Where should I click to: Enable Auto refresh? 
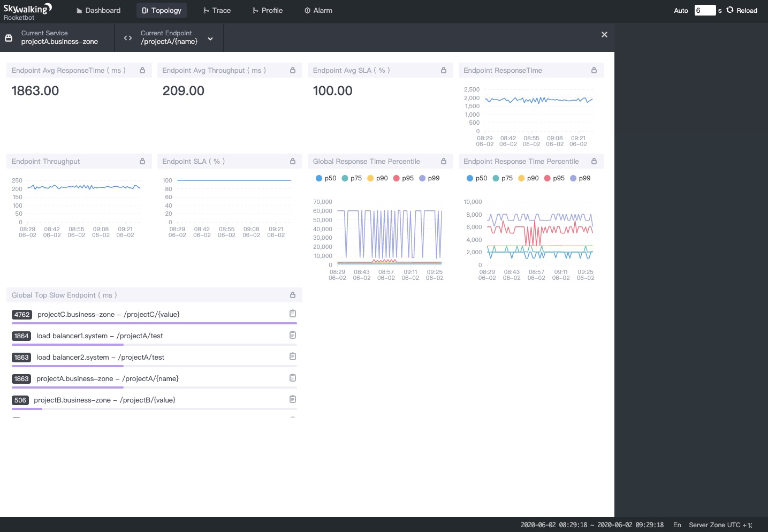click(681, 10)
